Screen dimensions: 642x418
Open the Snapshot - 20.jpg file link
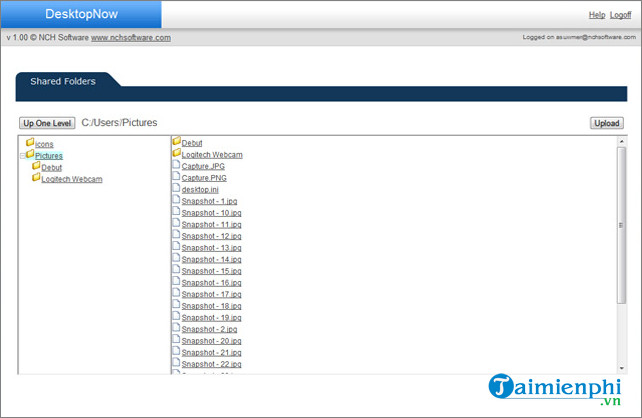click(212, 341)
